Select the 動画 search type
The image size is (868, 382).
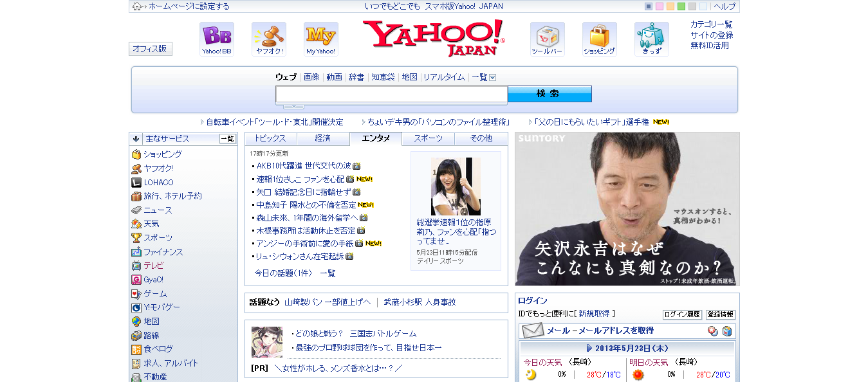pyautogui.click(x=334, y=77)
